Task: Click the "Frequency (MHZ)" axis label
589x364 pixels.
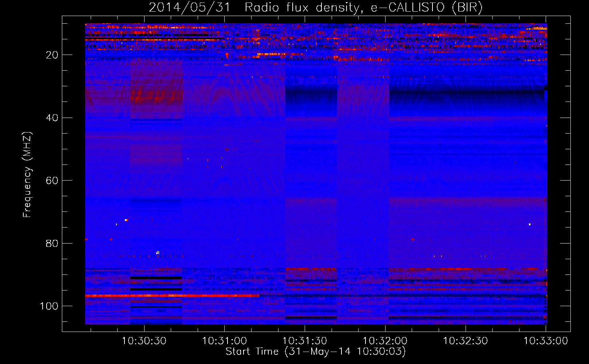Action: (27, 175)
